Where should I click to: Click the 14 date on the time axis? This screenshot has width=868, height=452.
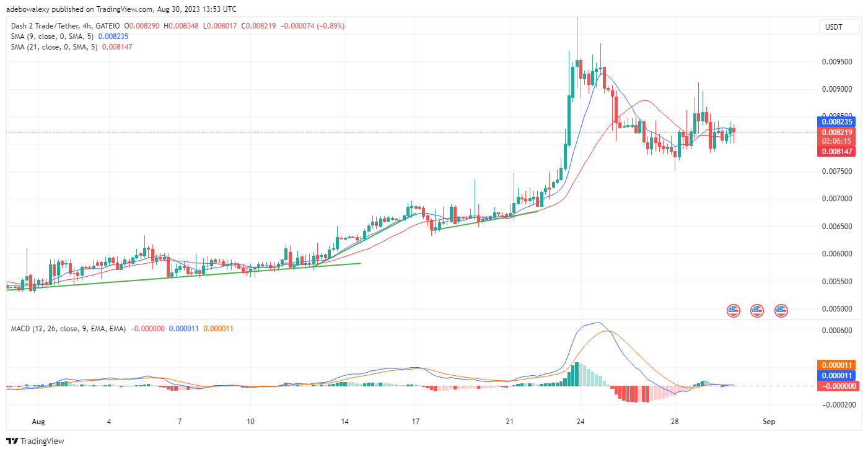click(344, 420)
